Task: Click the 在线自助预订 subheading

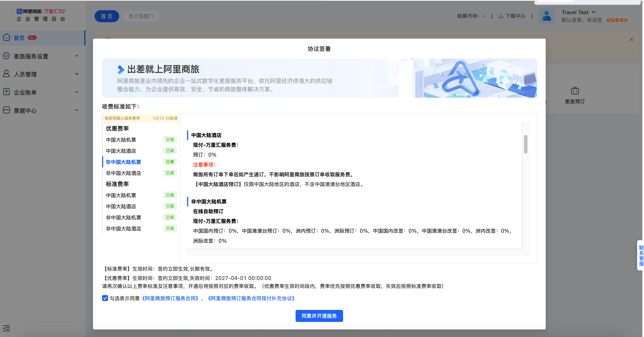Action: point(208,211)
